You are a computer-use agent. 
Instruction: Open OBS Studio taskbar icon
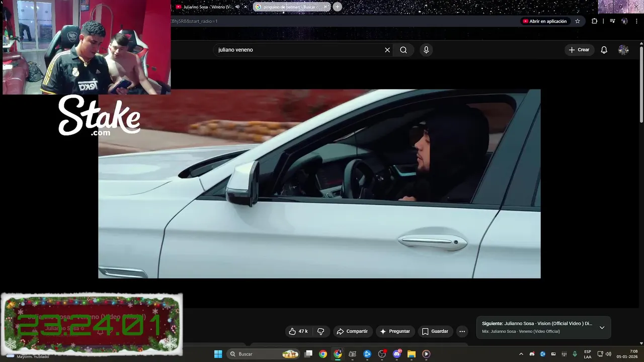pyautogui.click(x=382, y=354)
